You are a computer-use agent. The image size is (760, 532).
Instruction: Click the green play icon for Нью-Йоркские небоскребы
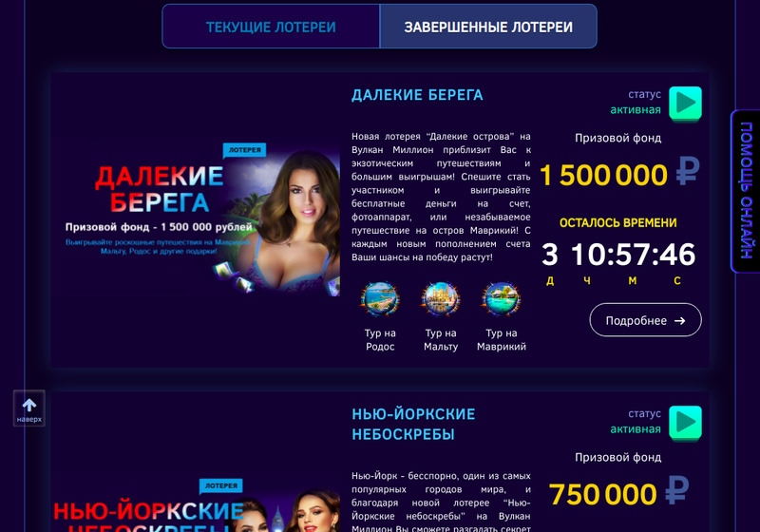point(685,423)
